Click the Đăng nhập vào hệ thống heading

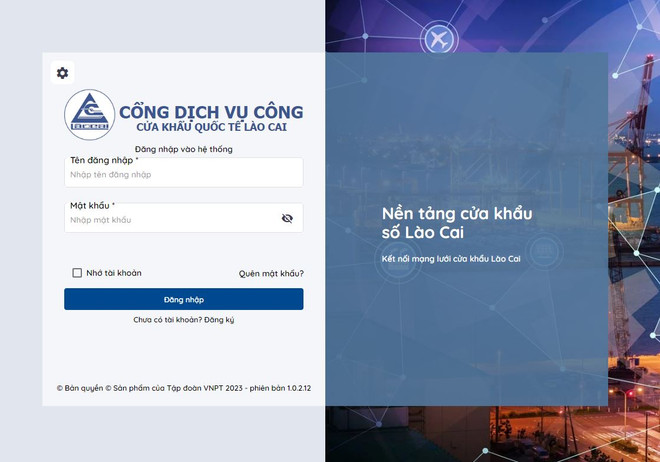click(183, 149)
